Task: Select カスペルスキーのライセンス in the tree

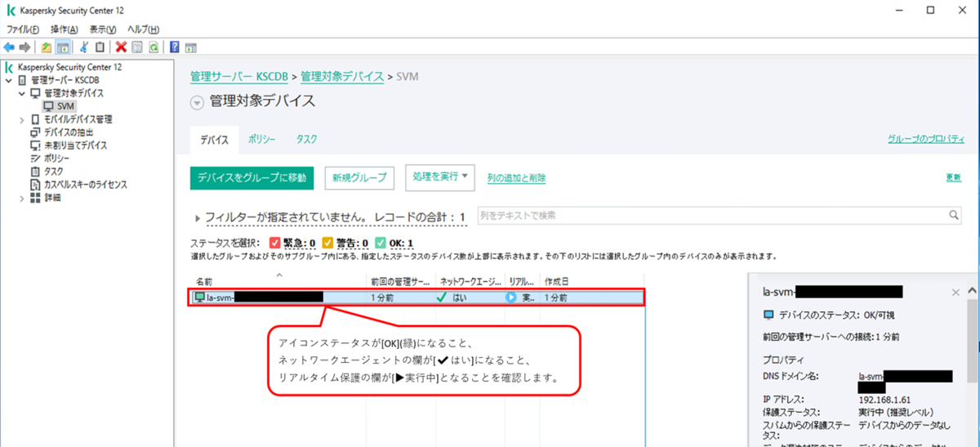Action: coord(78,185)
